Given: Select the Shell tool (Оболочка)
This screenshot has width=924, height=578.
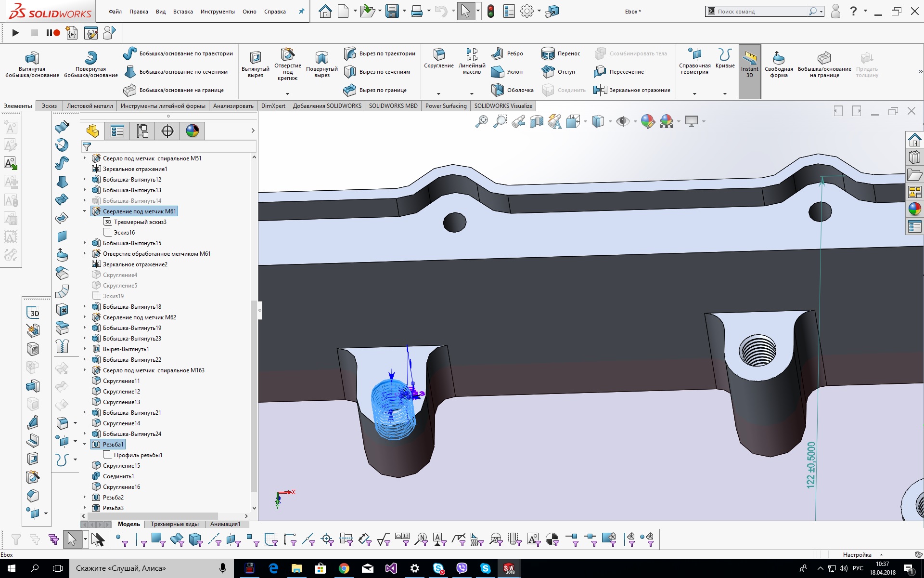Looking at the screenshot, I should (513, 90).
